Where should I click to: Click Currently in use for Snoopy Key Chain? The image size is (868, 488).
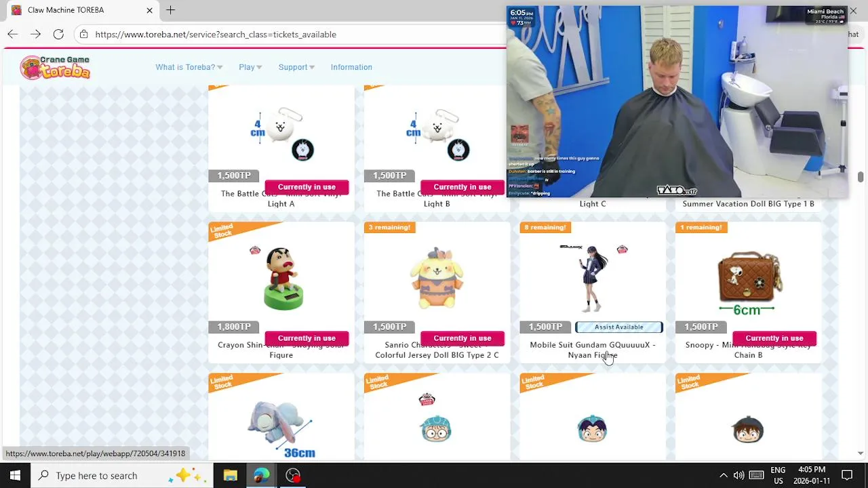pos(774,338)
